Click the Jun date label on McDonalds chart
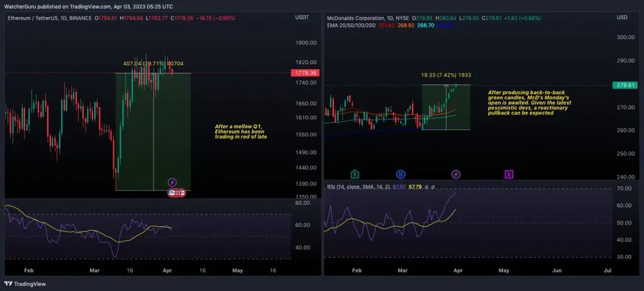Viewport: 644px width, 291px height. coord(557,270)
